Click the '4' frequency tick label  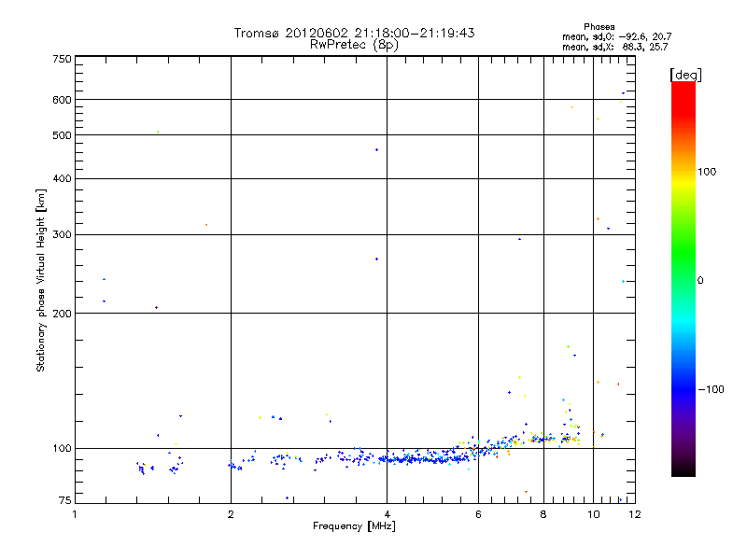[387, 514]
